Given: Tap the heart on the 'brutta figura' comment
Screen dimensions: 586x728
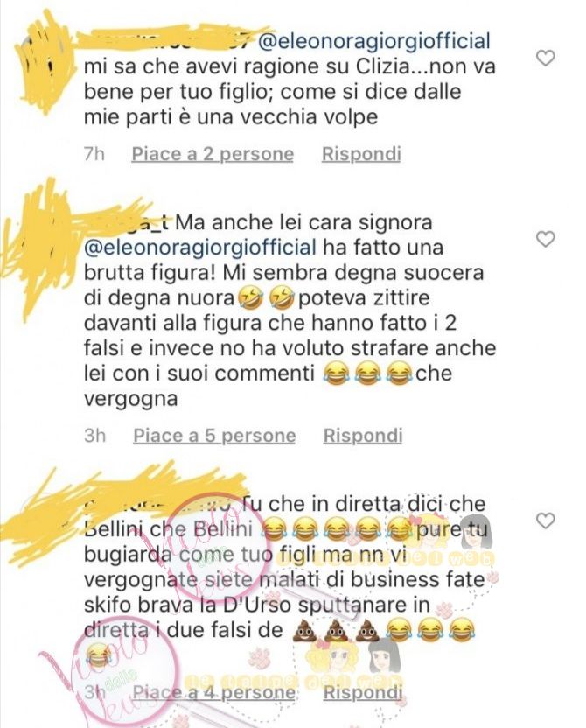Looking at the screenshot, I should click(545, 239).
